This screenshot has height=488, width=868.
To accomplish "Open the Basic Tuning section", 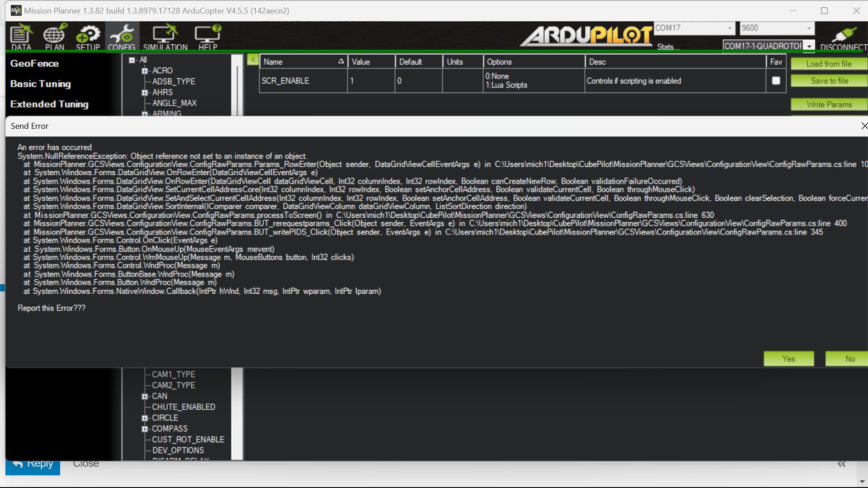I will [41, 84].
